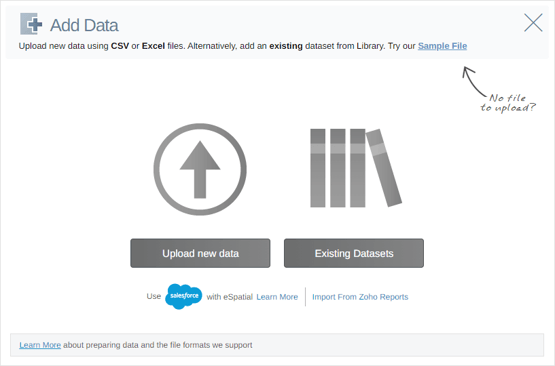Viewport: 555px width, 366px height.
Task: Close the Add Data dialog
Action: [x=533, y=23]
